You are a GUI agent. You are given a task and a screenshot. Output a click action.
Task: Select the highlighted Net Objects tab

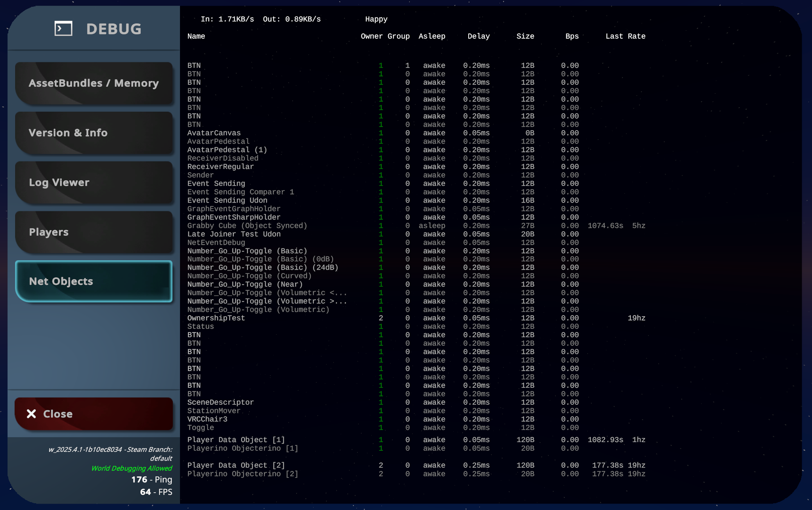94,281
